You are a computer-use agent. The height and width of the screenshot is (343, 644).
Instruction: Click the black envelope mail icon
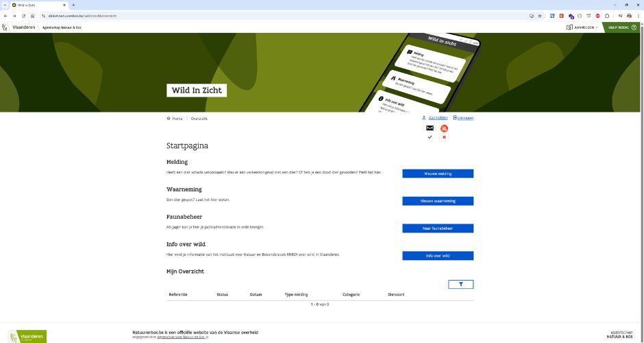click(x=430, y=128)
